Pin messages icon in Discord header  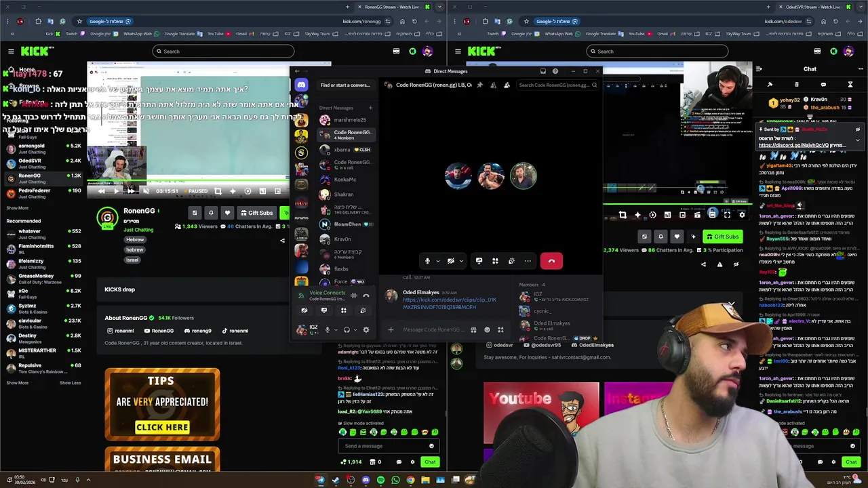point(479,85)
